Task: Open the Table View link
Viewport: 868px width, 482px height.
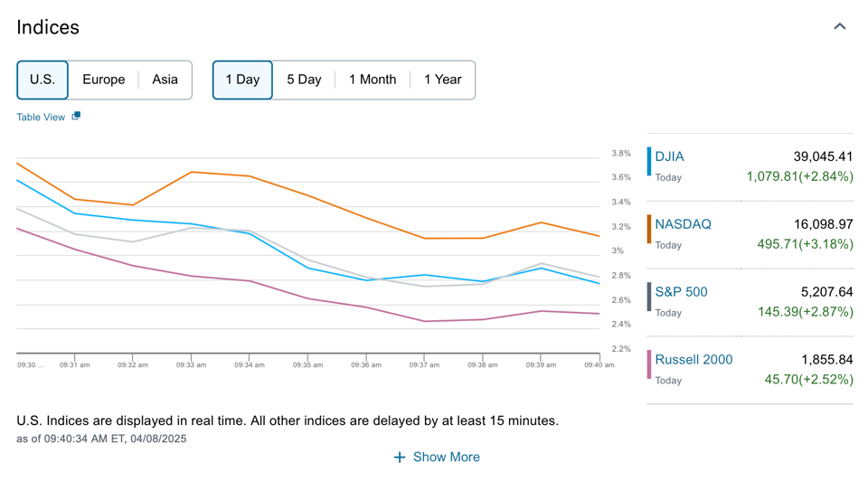Action: pos(41,117)
